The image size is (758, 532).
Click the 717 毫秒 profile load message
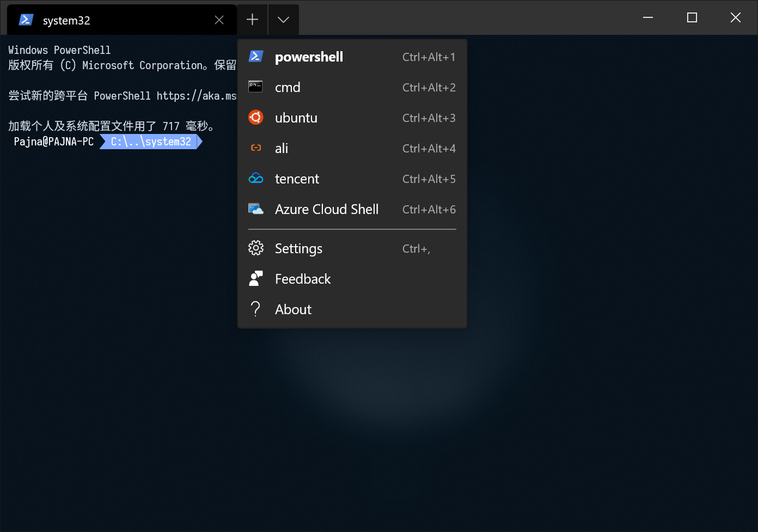[x=111, y=126]
